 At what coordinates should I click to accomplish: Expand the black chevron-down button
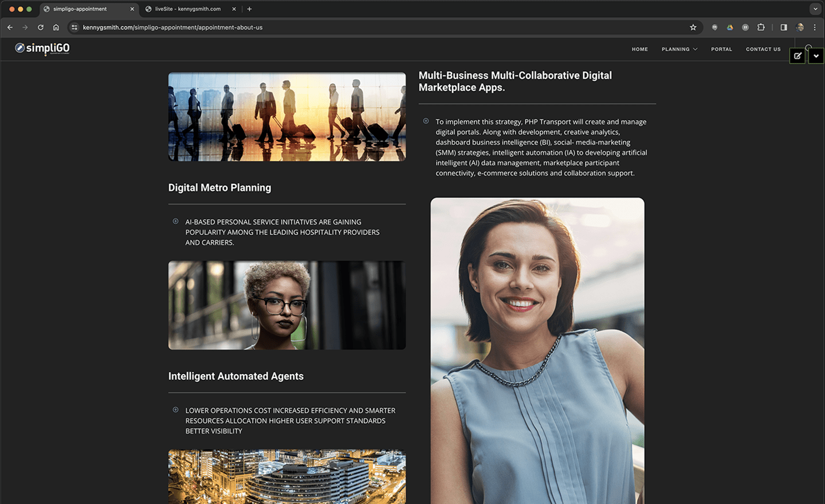(816, 56)
